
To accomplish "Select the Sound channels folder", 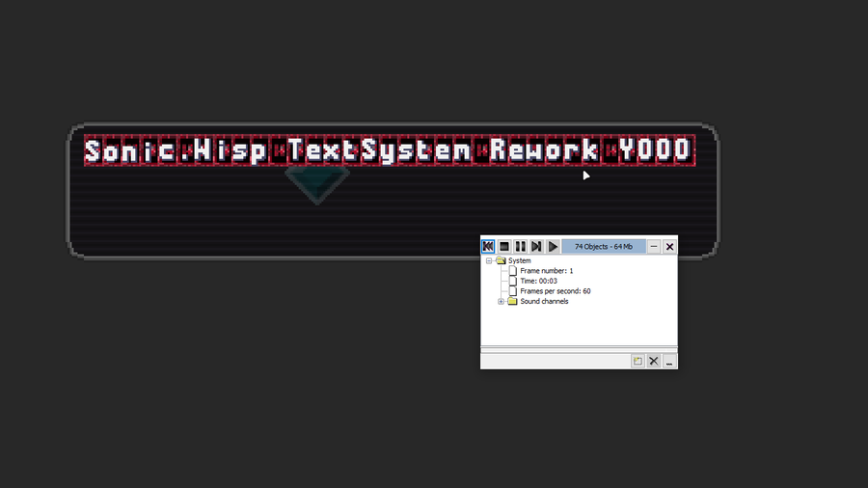I will pos(513,301).
